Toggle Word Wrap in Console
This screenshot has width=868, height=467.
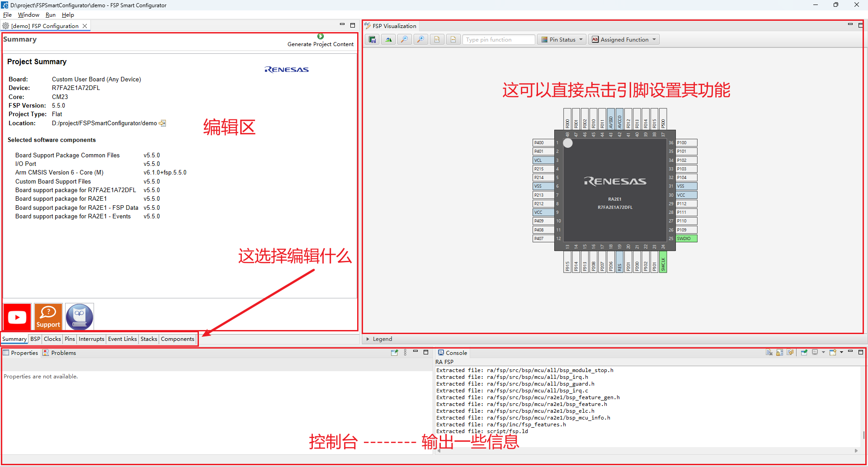click(x=790, y=353)
